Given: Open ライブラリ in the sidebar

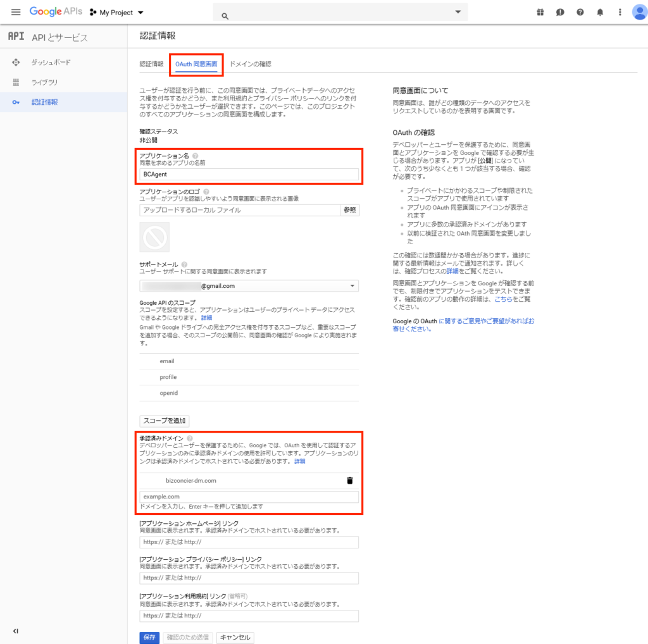Looking at the screenshot, I should 44,82.
